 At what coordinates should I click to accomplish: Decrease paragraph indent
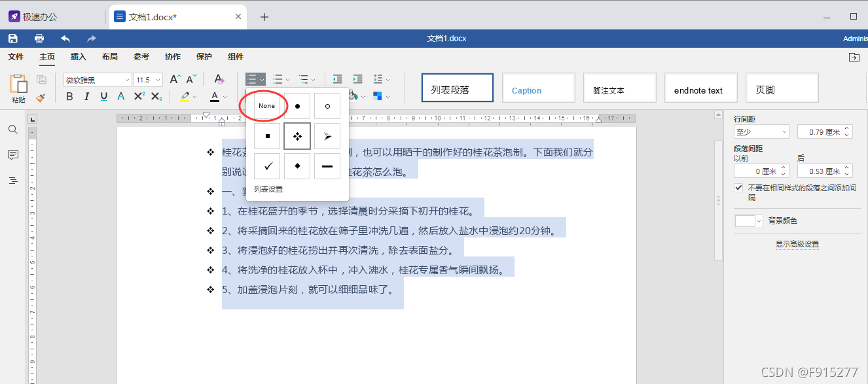coord(338,80)
